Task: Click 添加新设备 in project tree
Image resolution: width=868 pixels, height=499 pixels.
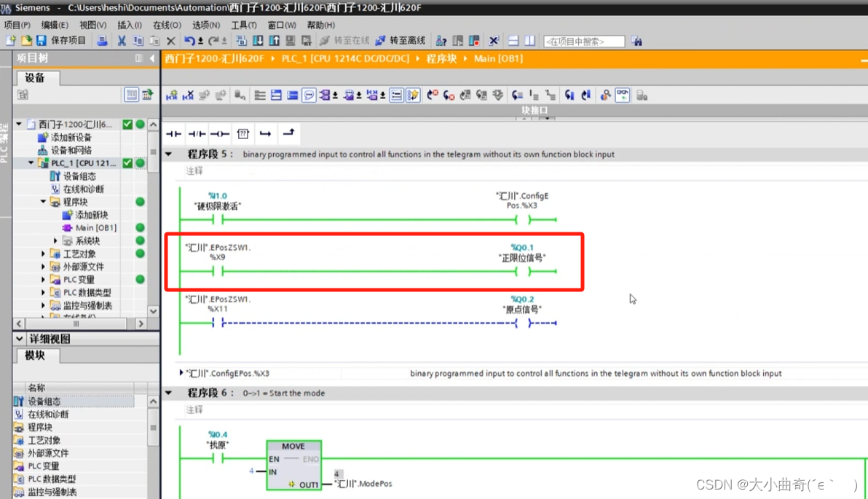Action: click(x=71, y=138)
